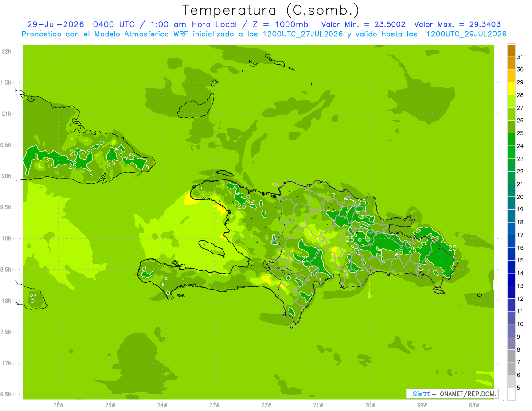Click the 70W longitude axis label
The image size is (532, 411).
click(370, 405)
